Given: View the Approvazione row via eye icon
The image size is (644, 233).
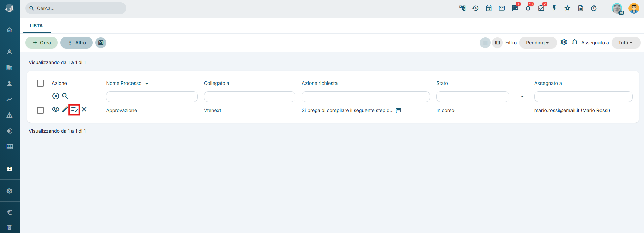Looking at the screenshot, I should [56, 109].
